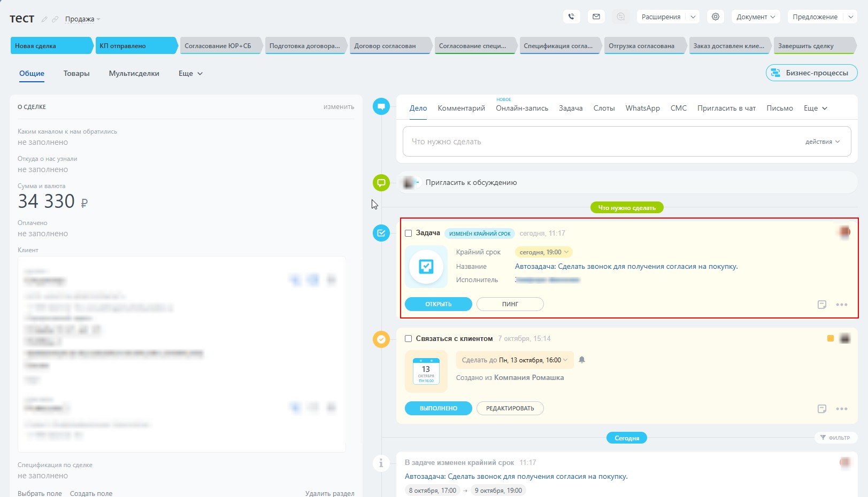868x497 pixels.
Task: Open the Сделать до 13 октября dropdown
Action: pos(514,360)
